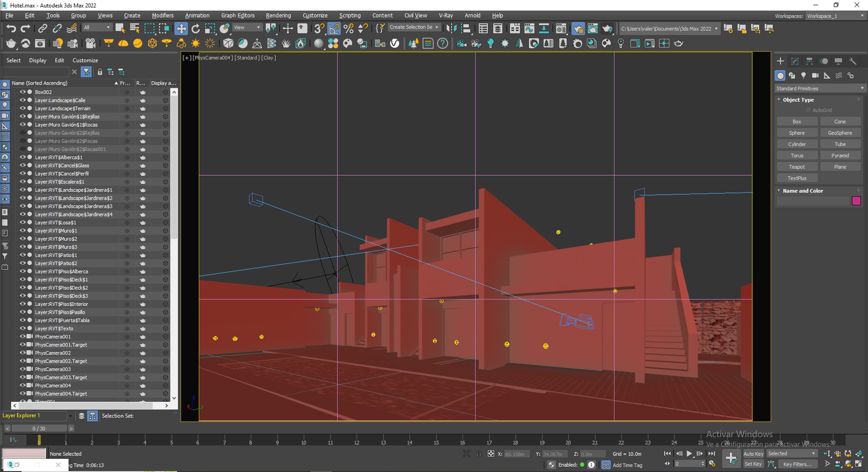
Task: Open the Mirror tool
Action: click(x=451, y=29)
